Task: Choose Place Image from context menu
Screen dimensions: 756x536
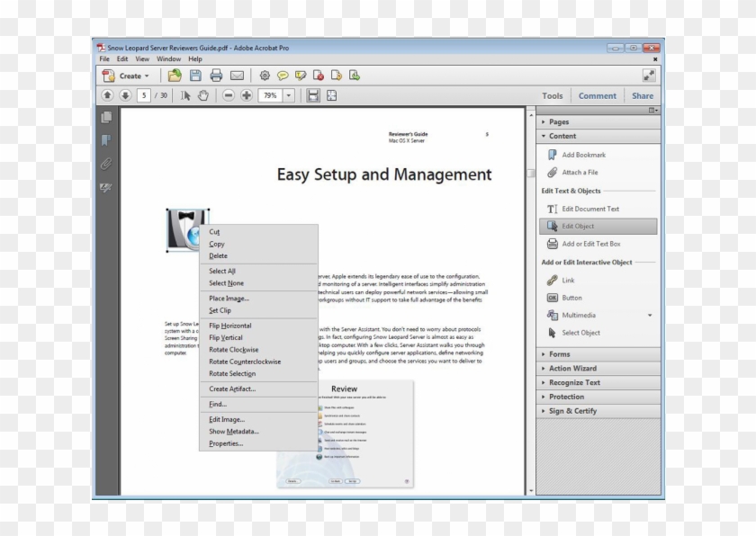Action: (259, 298)
